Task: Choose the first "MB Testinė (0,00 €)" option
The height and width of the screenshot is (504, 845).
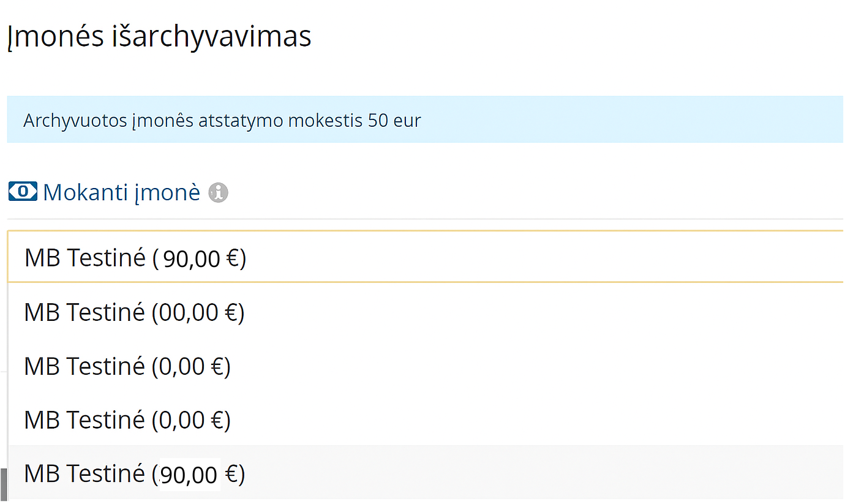Action: click(127, 366)
